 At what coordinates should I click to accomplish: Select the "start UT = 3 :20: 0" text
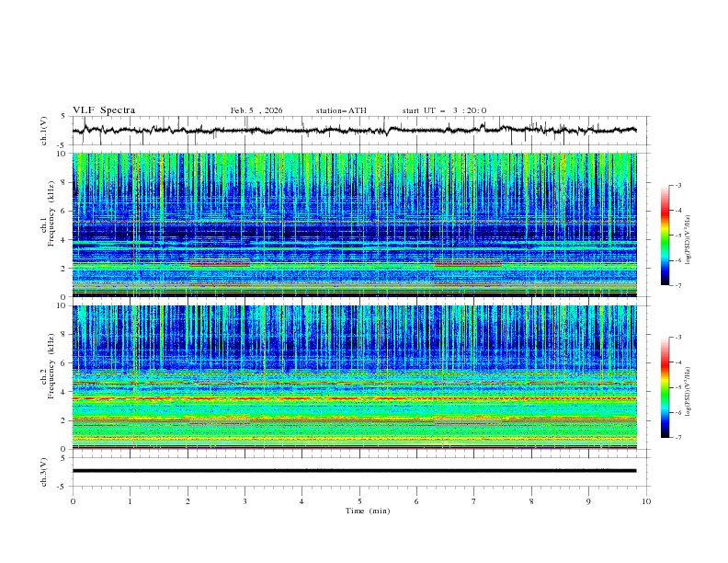pyautogui.click(x=444, y=110)
